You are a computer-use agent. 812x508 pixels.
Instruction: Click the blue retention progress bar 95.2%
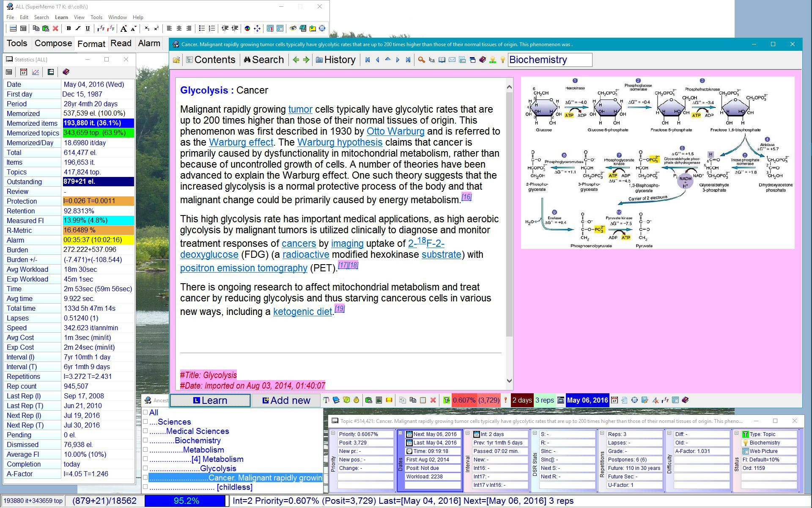point(186,501)
